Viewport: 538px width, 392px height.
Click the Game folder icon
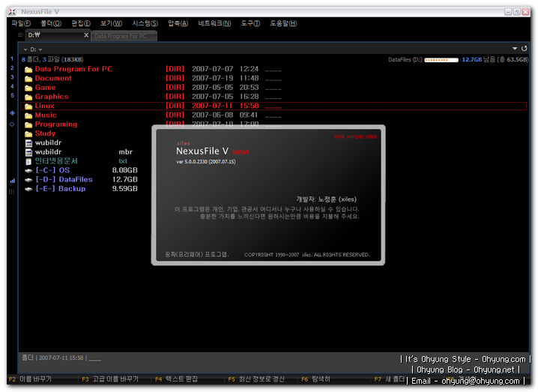[28, 88]
